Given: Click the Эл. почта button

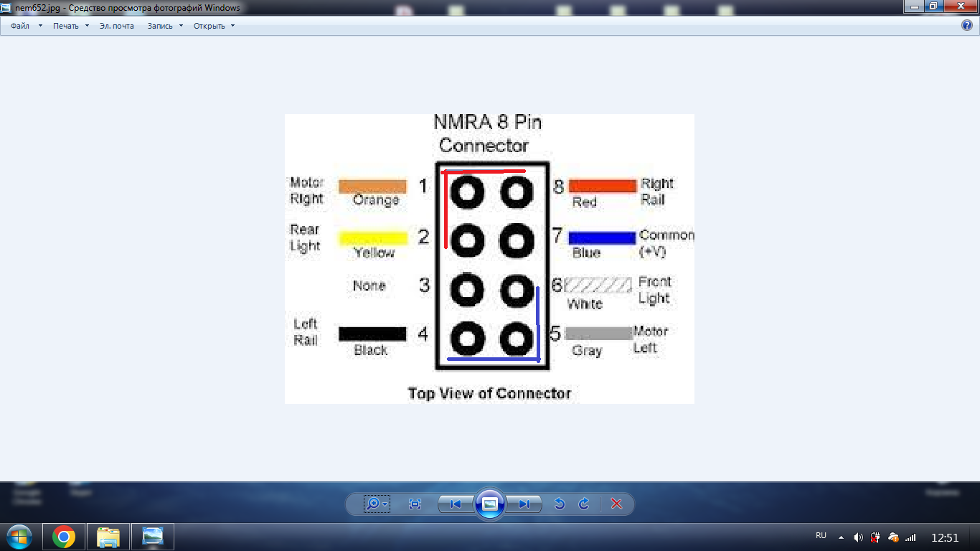Looking at the screenshot, I should (x=116, y=26).
